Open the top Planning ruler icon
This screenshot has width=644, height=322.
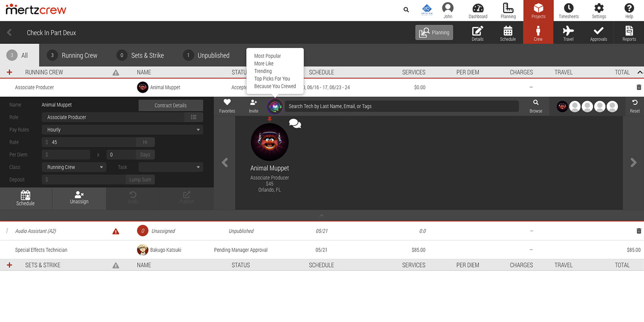click(508, 11)
